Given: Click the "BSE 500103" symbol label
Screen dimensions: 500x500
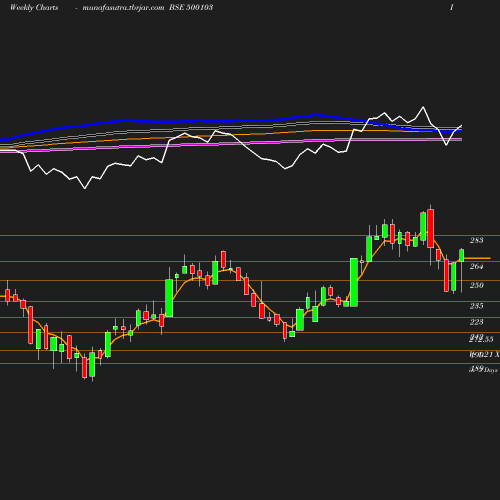Looking at the screenshot, I should pyautogui.click(x=191, y=7).
